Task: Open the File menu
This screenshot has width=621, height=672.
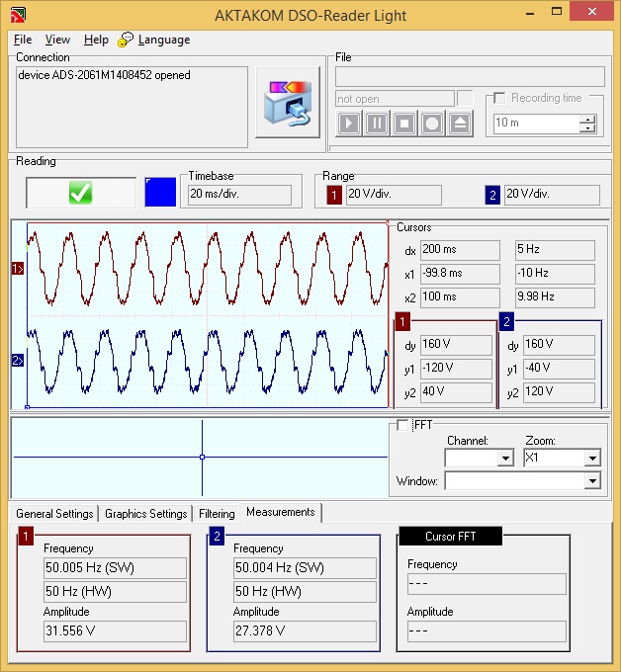Action: 23,40
